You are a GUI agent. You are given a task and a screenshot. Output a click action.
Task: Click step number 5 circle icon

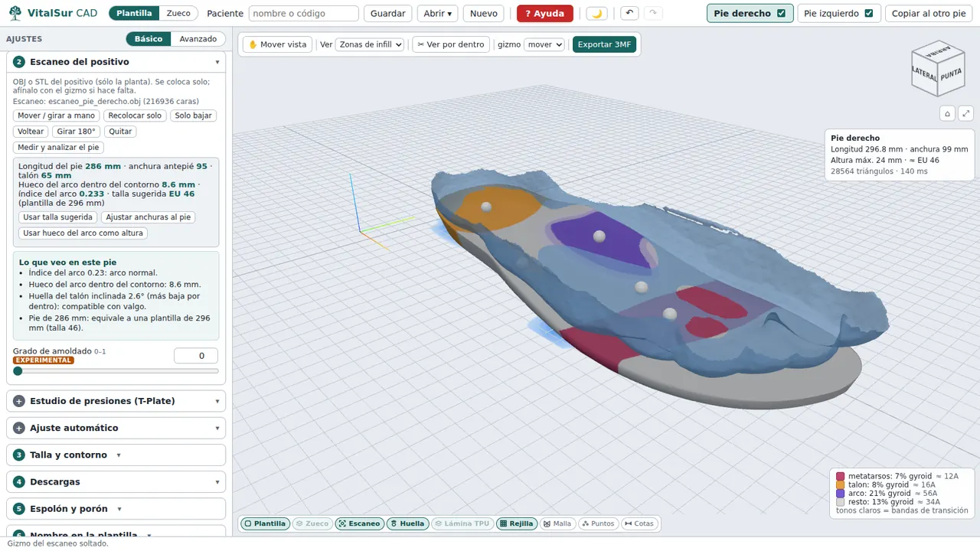pos(19,509)
